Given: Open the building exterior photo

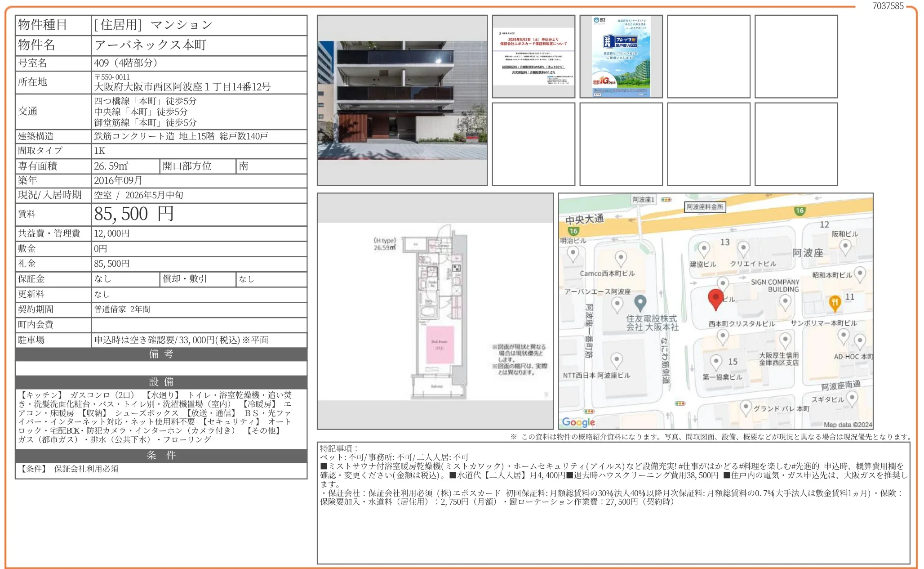Looking at the screenshot, I should [402, 100].
